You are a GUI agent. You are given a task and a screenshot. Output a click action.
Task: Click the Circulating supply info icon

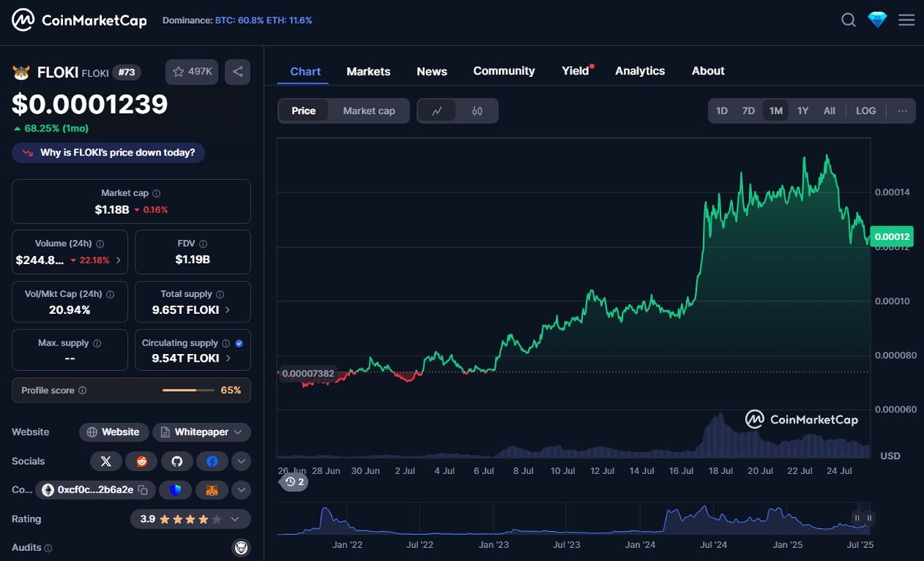tap(226, 343)
